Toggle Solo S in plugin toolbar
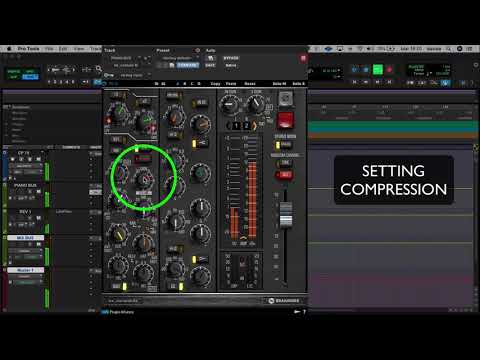Image resolution: width=480 pixels, height=360 pixels. pyautogui.click(x=298, y=84)
